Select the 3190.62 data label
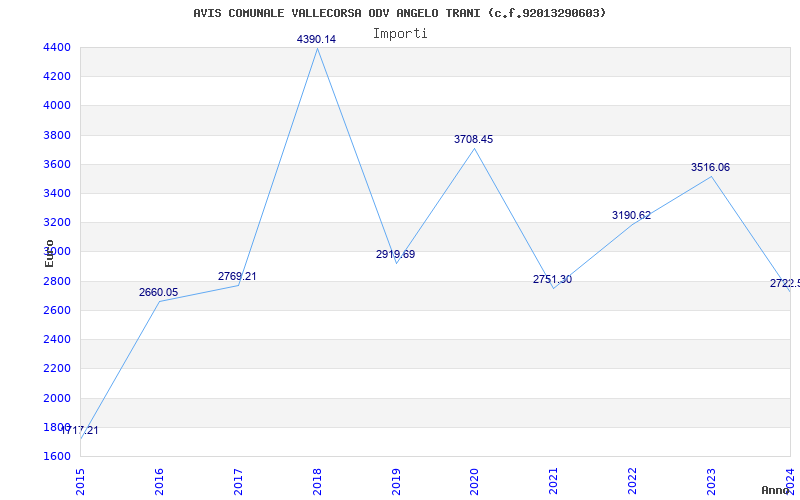This screenshot has height=500, width=800. pos(632,215)
